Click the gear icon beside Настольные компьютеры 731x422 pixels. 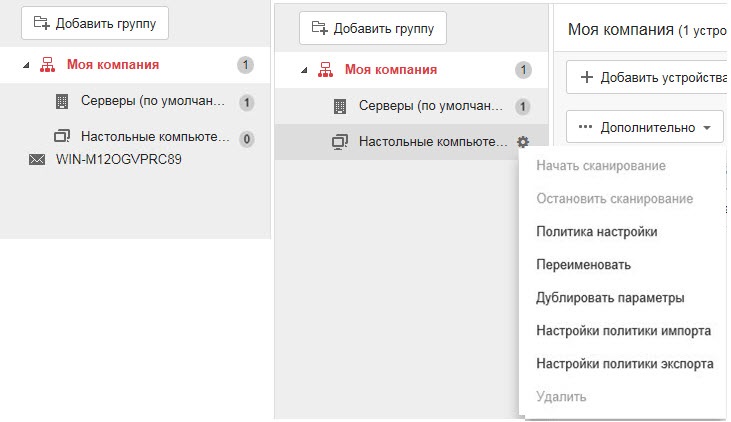click(522, 142)
